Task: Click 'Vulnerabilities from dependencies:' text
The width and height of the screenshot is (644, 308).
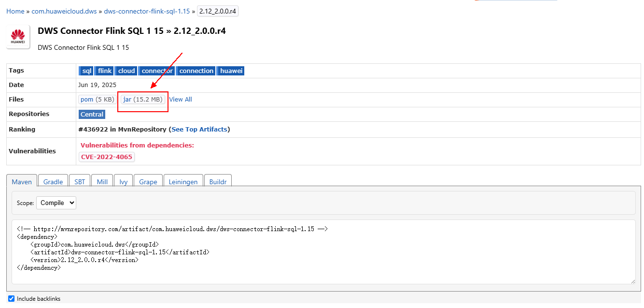Action: point(137,145)
